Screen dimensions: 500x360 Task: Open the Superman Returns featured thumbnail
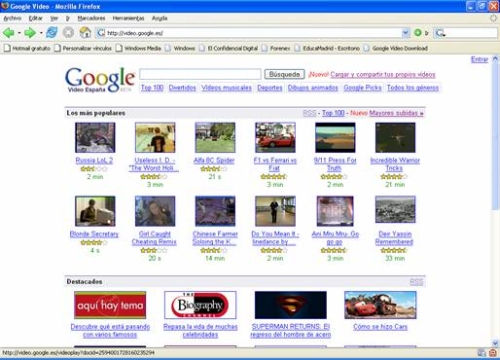(290, 305)
